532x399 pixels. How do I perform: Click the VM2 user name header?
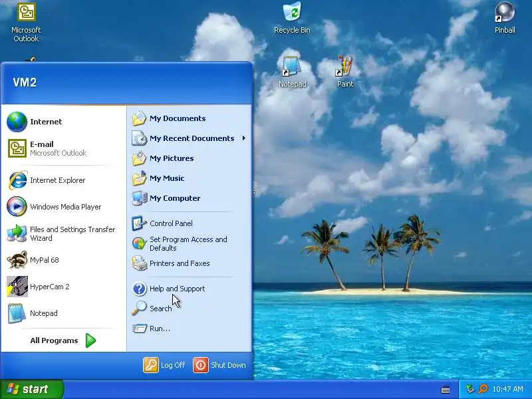pos(25,82)
